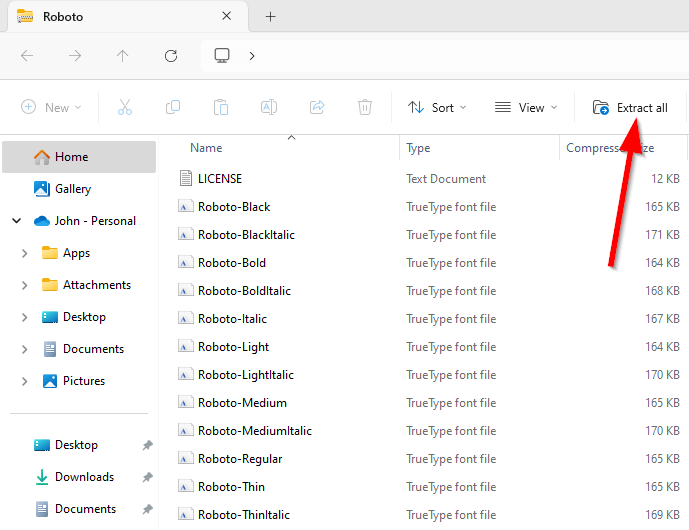689x530 pixels.
Task: Collapse the John - Personal tree
Action: (17, 221)
